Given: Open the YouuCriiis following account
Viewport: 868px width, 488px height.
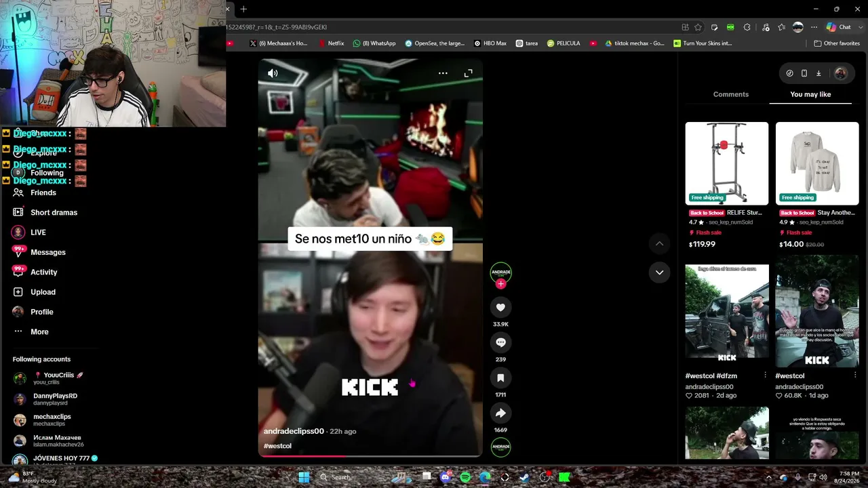Looking at the screenshot, I should click(49, 378).
